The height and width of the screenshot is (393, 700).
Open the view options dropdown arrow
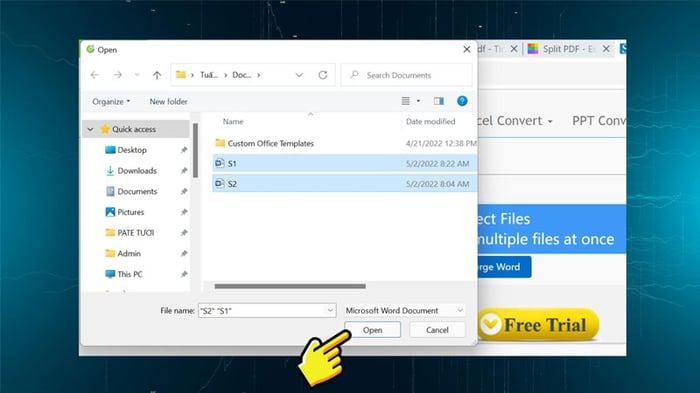pos(418,101)
